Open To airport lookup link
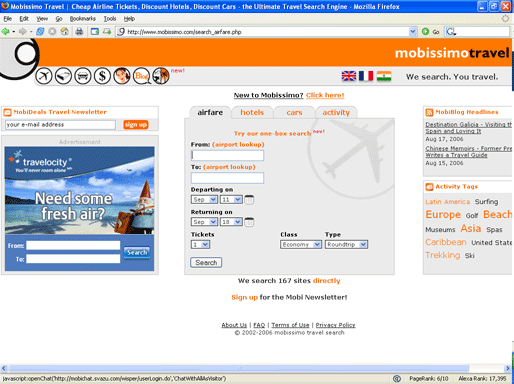514x384 pixels. coord(229,167)
